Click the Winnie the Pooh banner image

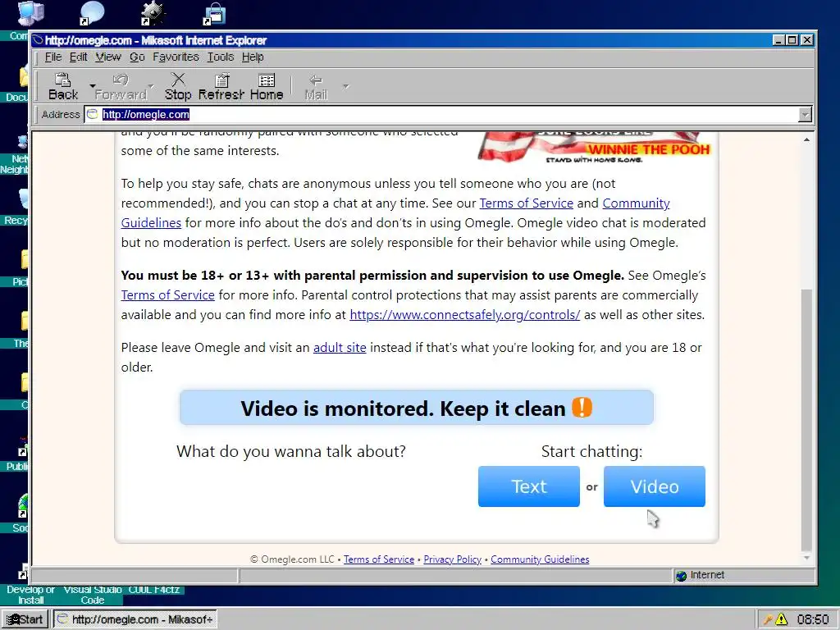pos(594,147)
